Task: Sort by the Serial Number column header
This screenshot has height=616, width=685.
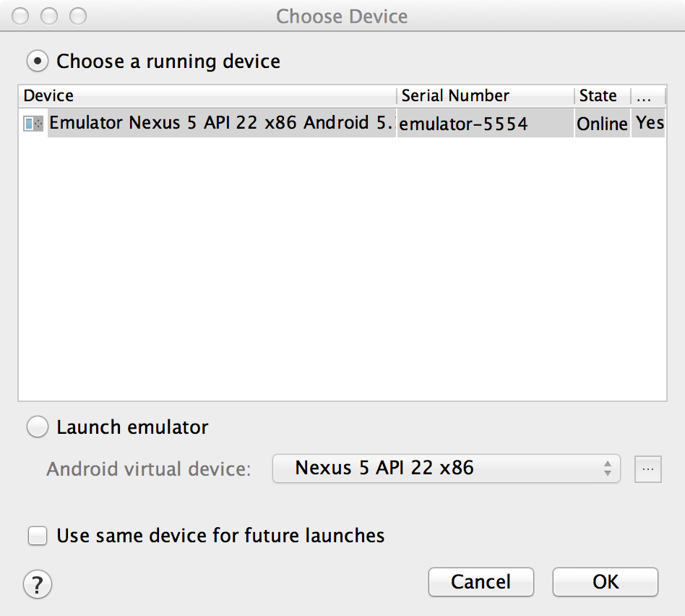Action: coord(485,96)
